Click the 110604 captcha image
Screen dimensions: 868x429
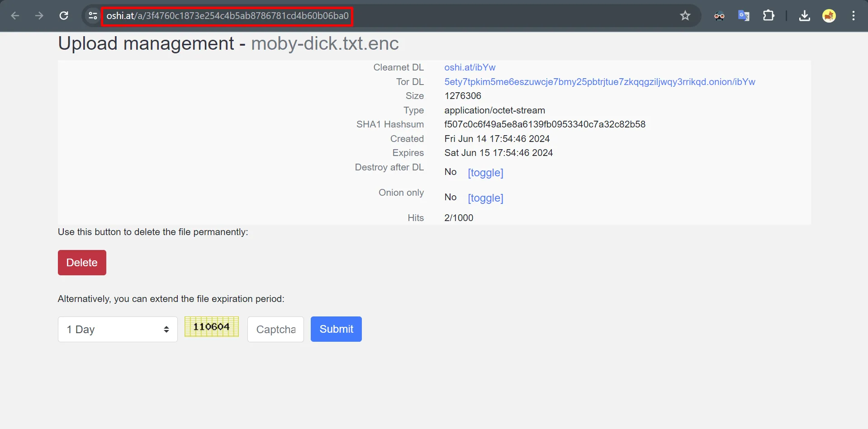tap(211, 327)
